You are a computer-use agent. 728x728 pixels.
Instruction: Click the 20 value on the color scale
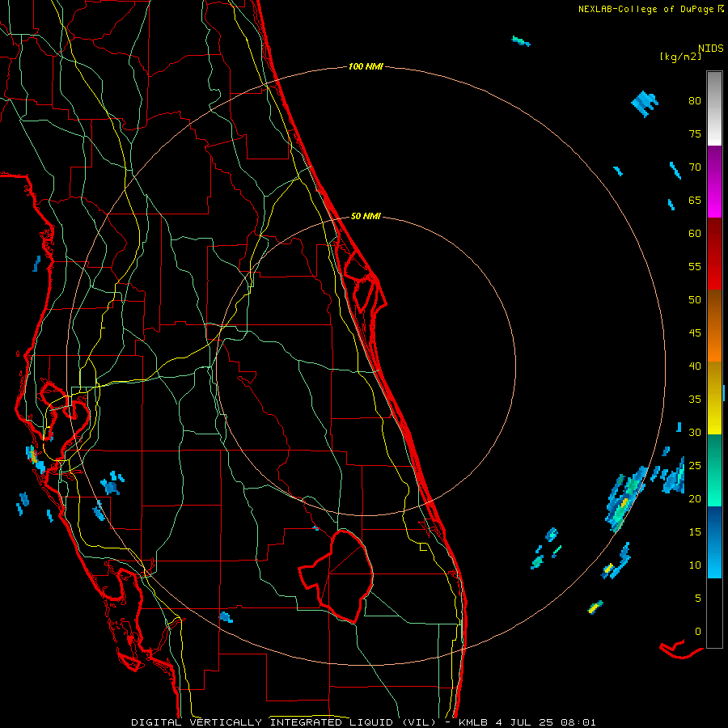(695, 498)
